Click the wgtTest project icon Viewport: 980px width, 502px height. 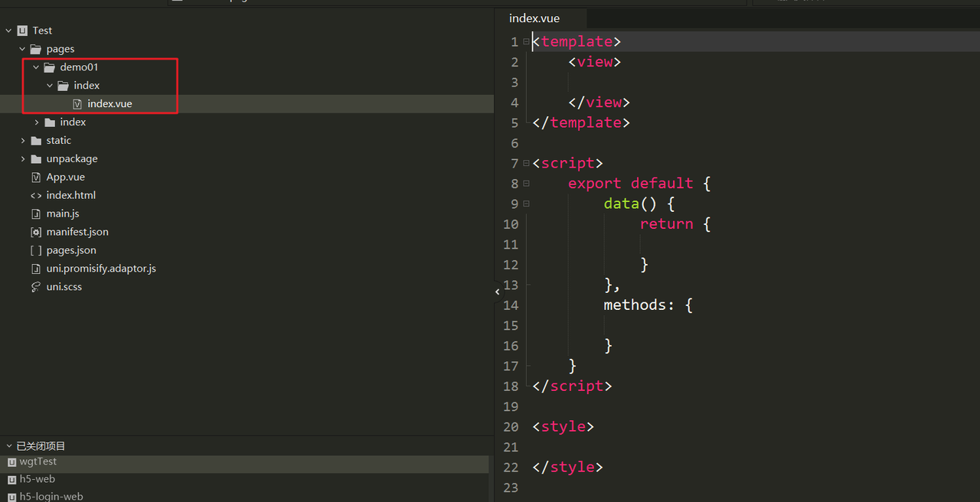pos(11,462)
